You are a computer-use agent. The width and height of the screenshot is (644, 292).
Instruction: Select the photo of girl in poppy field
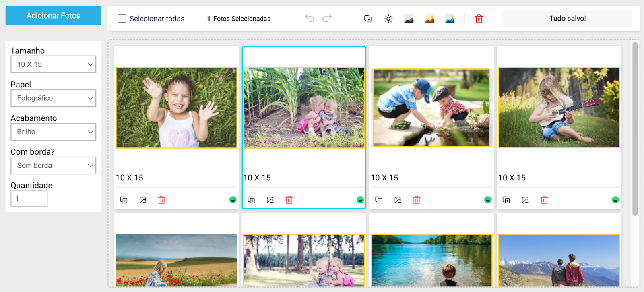(x=177, y=260)
